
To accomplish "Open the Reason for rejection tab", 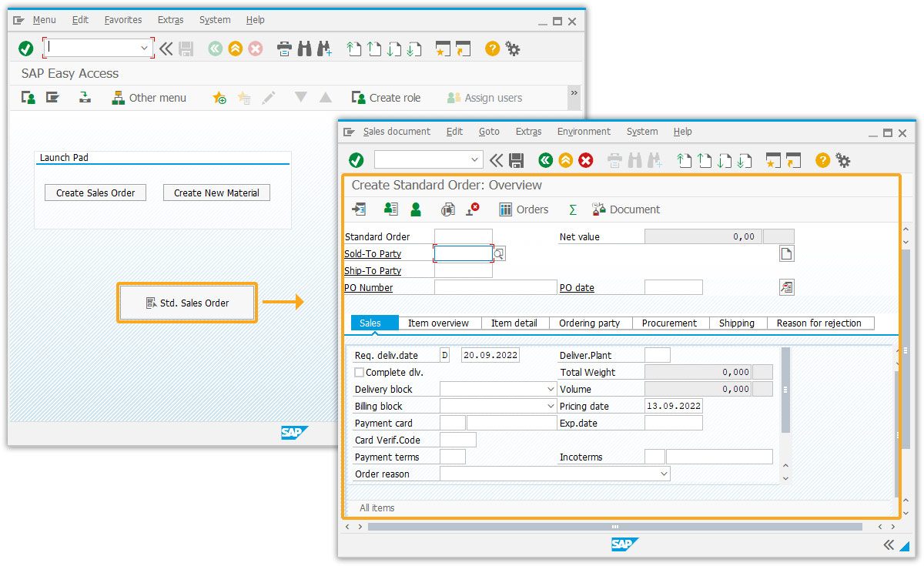I will [819, 323].
